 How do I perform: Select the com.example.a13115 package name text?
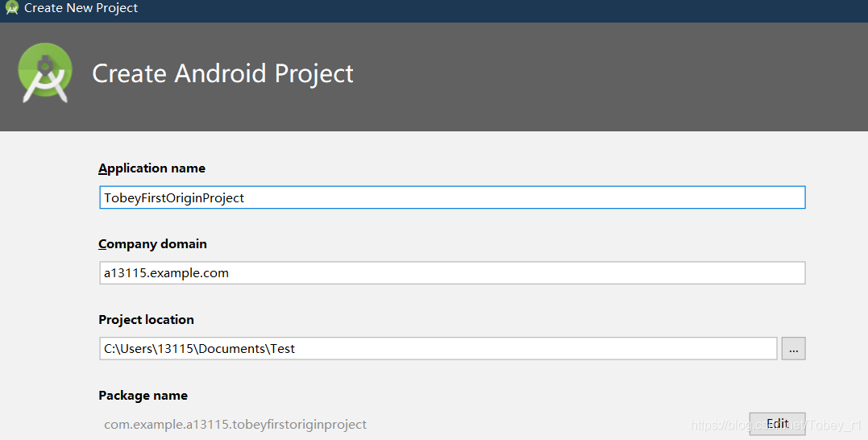235,425
